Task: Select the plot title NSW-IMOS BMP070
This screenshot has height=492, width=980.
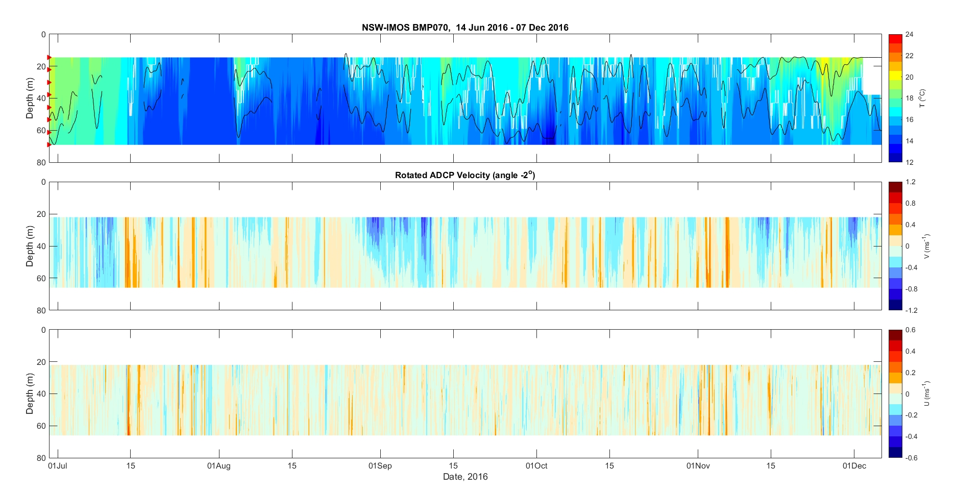Action: pos(464,28)
